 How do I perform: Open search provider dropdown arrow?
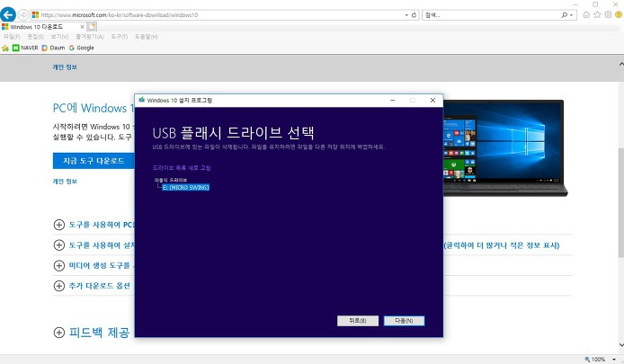click(572, 15)
